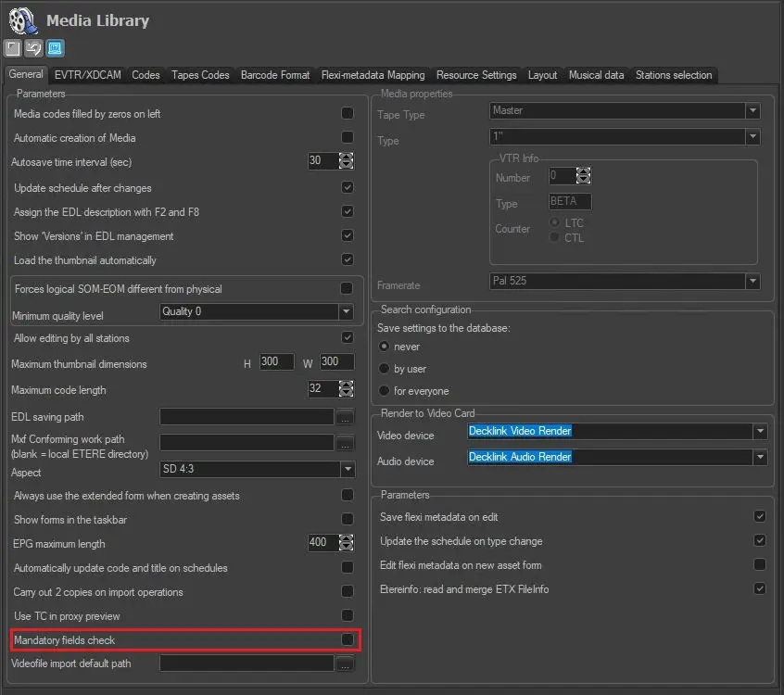
Task: Click the blue monitor toolbar icon
Action: coord(55,48)
